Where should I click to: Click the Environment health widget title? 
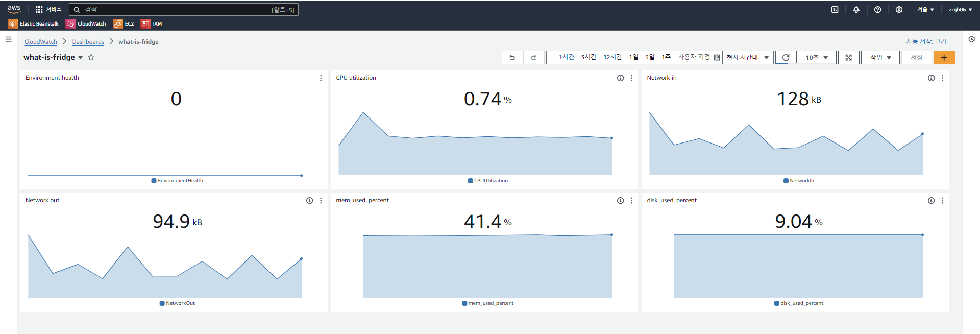click(52, 78)
